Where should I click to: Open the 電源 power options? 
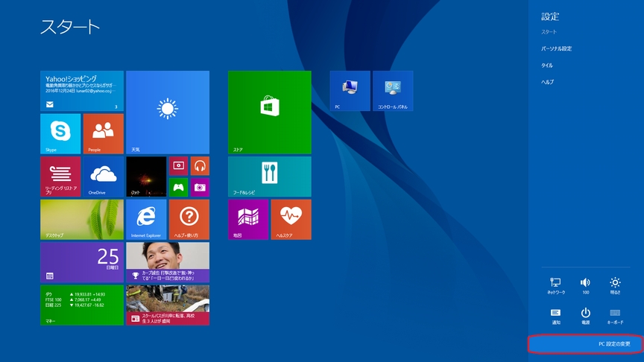586,316
